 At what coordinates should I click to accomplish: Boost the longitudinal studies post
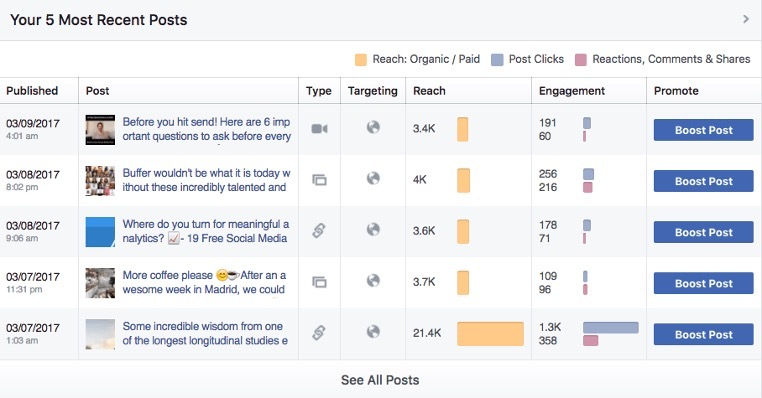pyautogui.click(x=703, y=335)
